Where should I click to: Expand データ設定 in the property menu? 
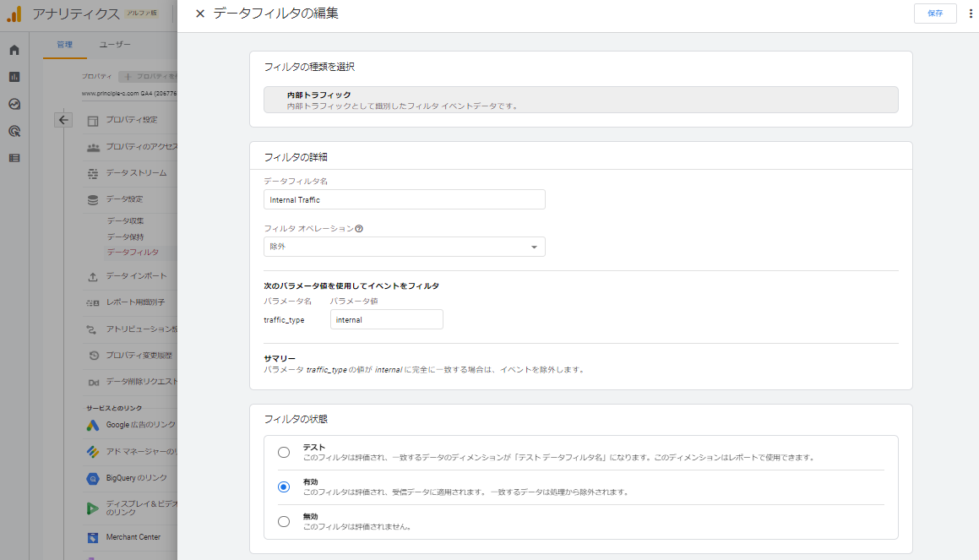tap(124, 199)
